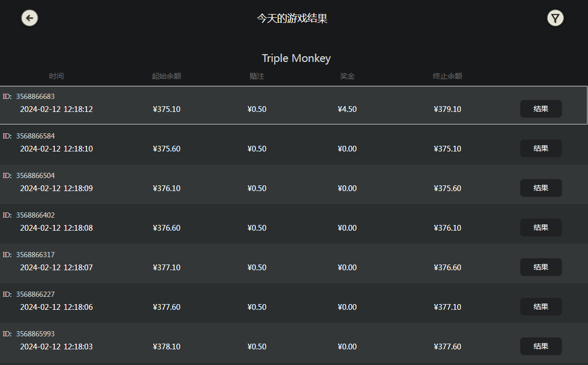Click the back arrow icon
This screenshot has width=588, height=365.
(x=30, y=18)
